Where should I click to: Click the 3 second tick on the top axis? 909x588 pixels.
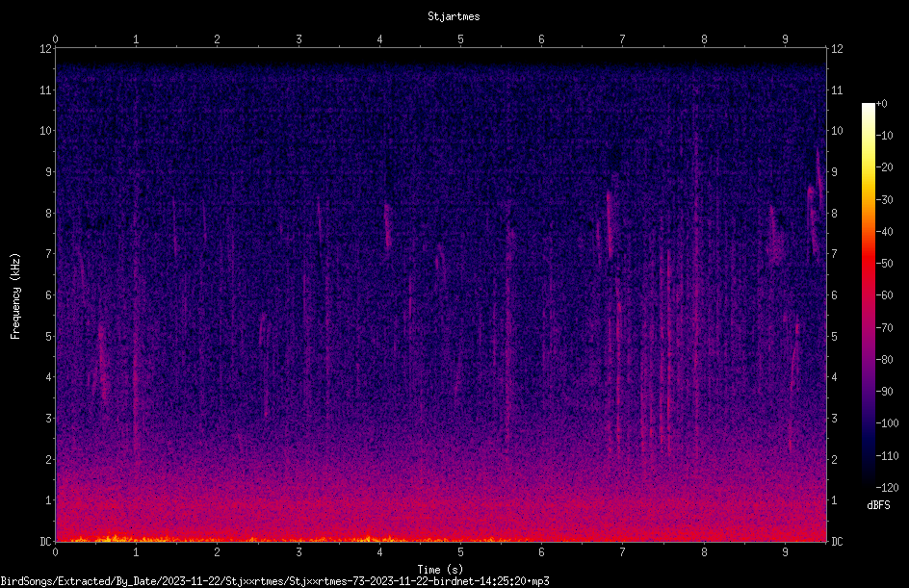pyautogui.click(x=299, y=39)
